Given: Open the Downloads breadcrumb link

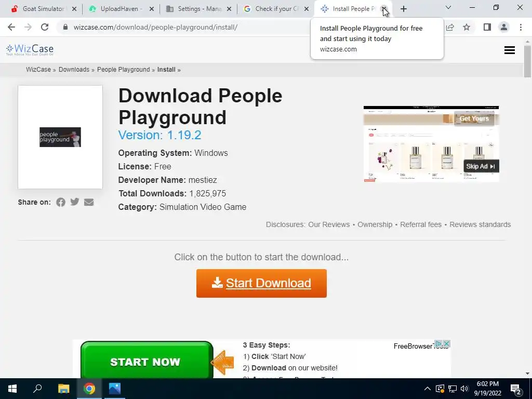Looking at the screenshot, I should pyautogui.click(x=74, y=70).
